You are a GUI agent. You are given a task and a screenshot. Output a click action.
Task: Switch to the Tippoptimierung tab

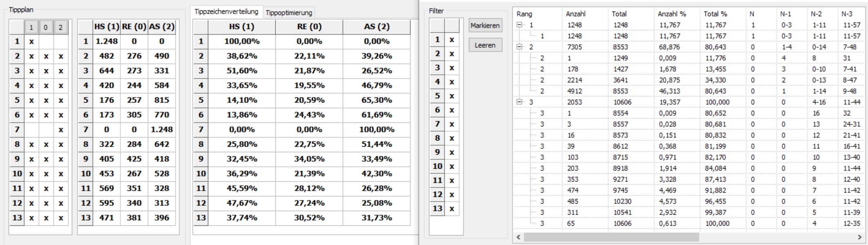(289, 13)
